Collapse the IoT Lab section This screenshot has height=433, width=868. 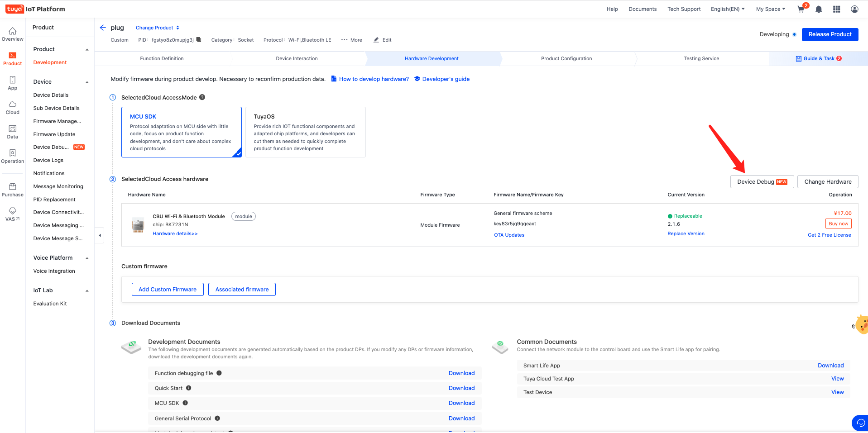point(87,290)
